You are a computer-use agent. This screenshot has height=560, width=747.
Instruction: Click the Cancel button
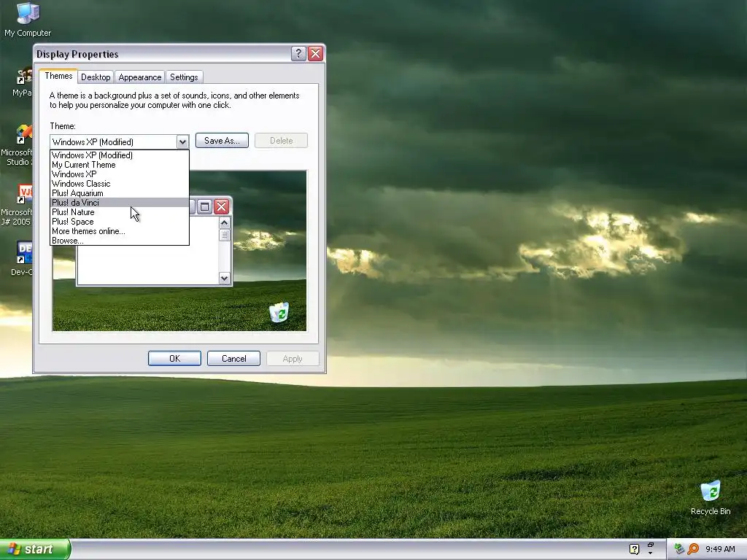(234, 359)
